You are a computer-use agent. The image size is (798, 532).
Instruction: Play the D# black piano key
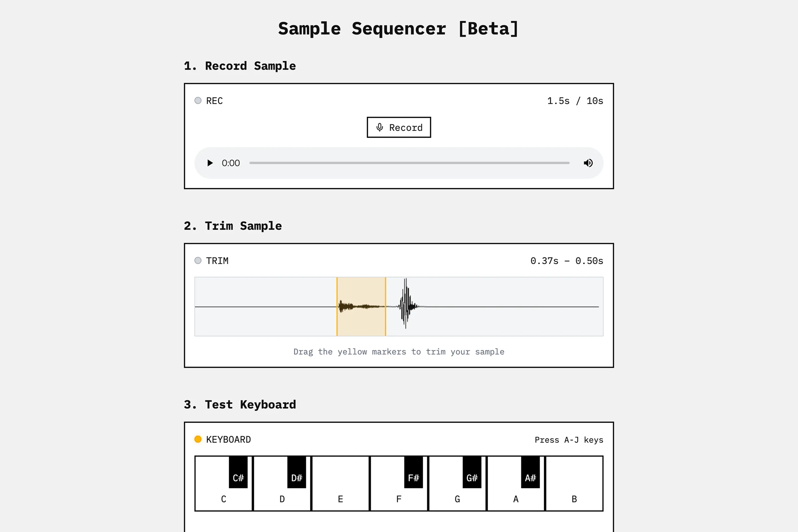click(296, 472)
